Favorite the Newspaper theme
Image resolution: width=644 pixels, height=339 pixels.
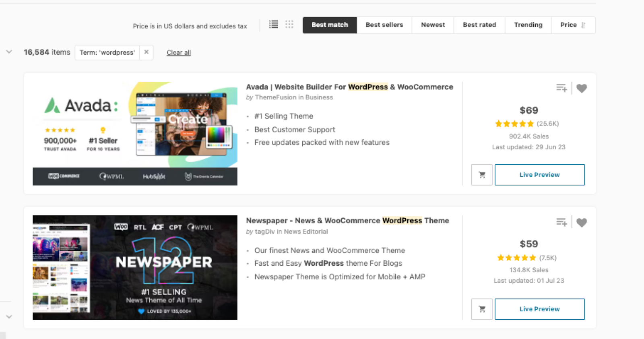pos(582,222)
